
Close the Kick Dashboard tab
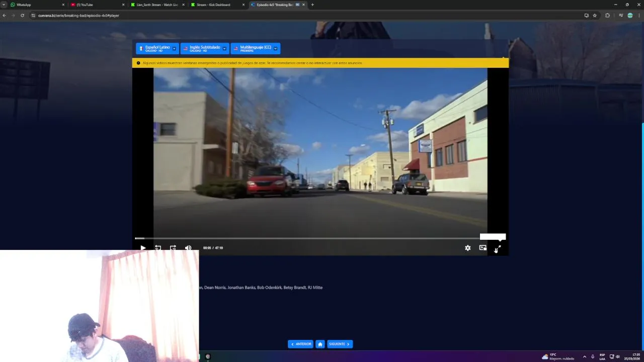tap(244, 5)
